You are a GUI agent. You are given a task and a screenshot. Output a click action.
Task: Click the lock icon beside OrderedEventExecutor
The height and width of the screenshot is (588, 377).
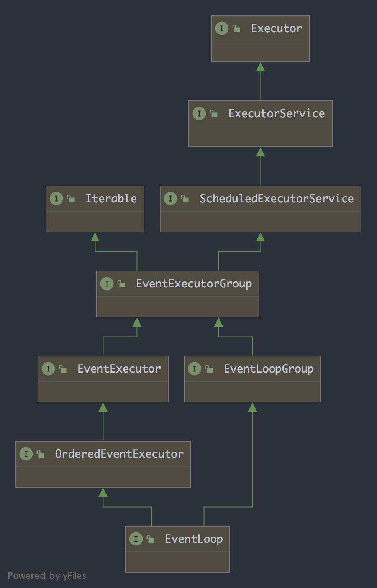(41, 454)
